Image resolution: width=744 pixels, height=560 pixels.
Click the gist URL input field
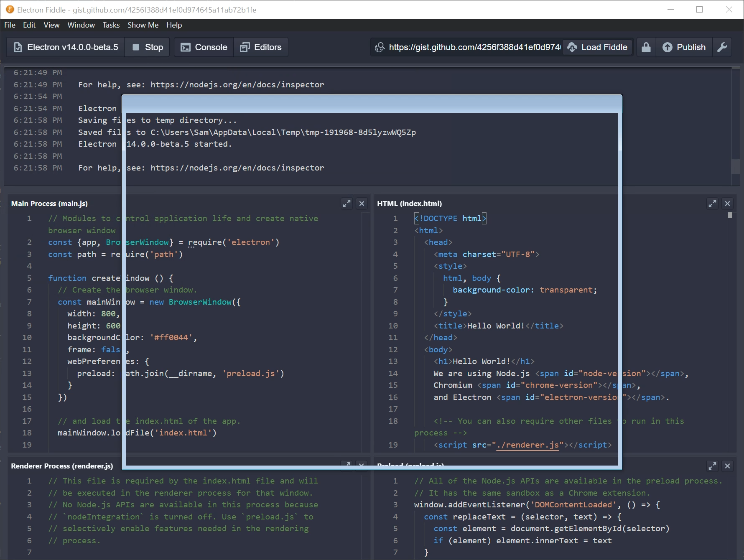pyautogui.click(x=474, y=47)
